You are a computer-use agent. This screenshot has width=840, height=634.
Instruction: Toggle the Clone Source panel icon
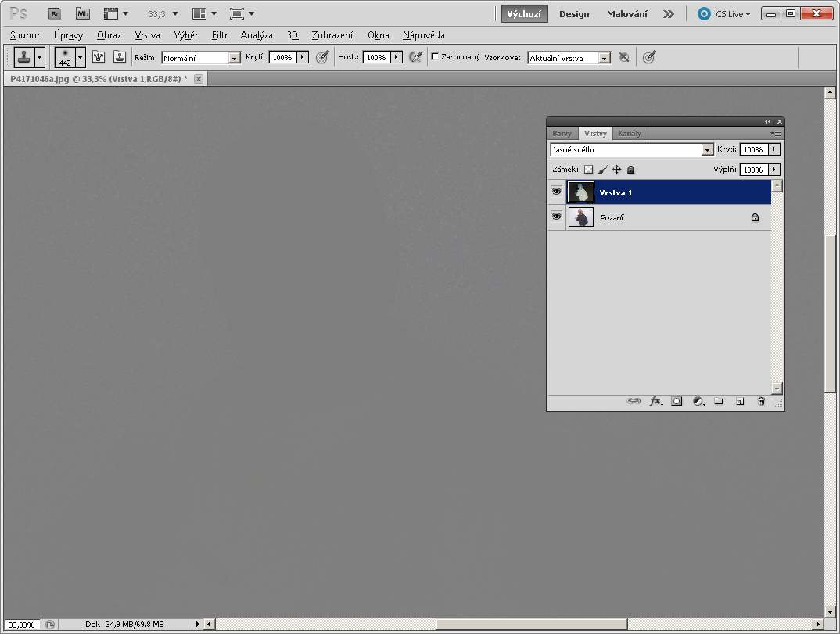pyautogui.click(x=120, y=57)
